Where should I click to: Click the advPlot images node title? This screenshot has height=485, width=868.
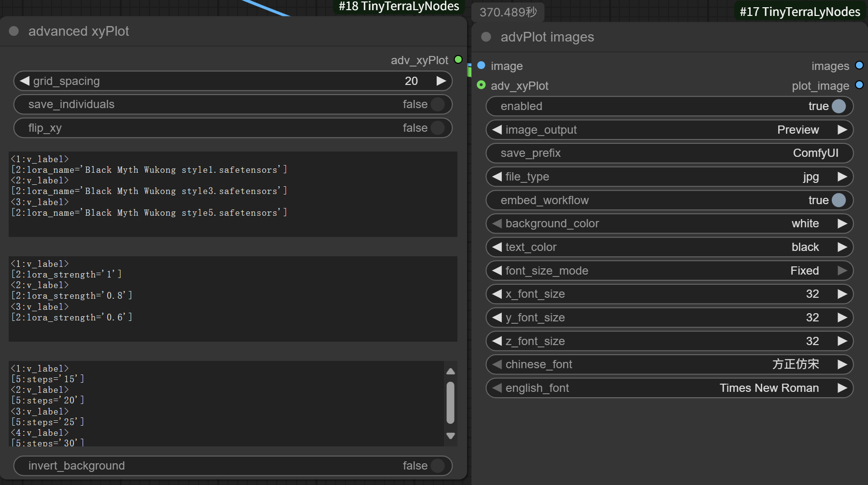click(547, 37)
